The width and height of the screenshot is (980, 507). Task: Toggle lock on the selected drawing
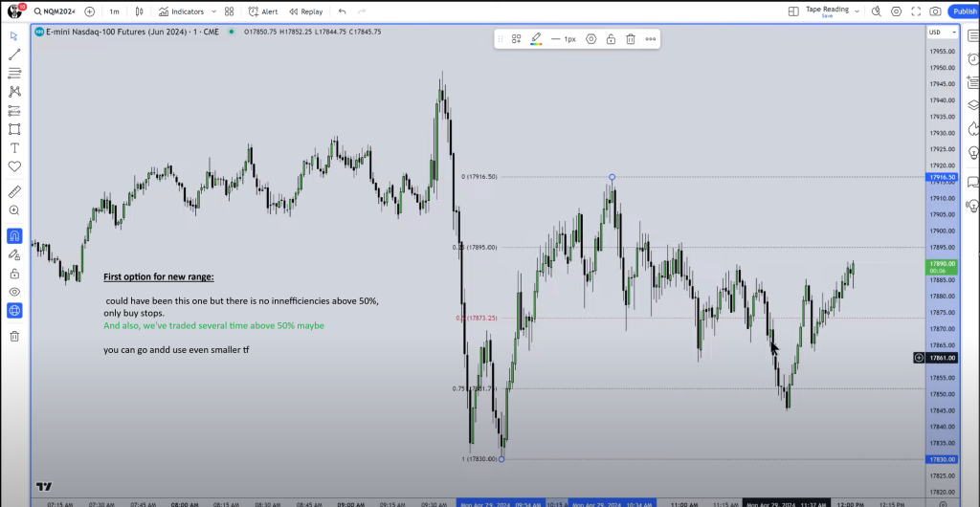point(611,38)
